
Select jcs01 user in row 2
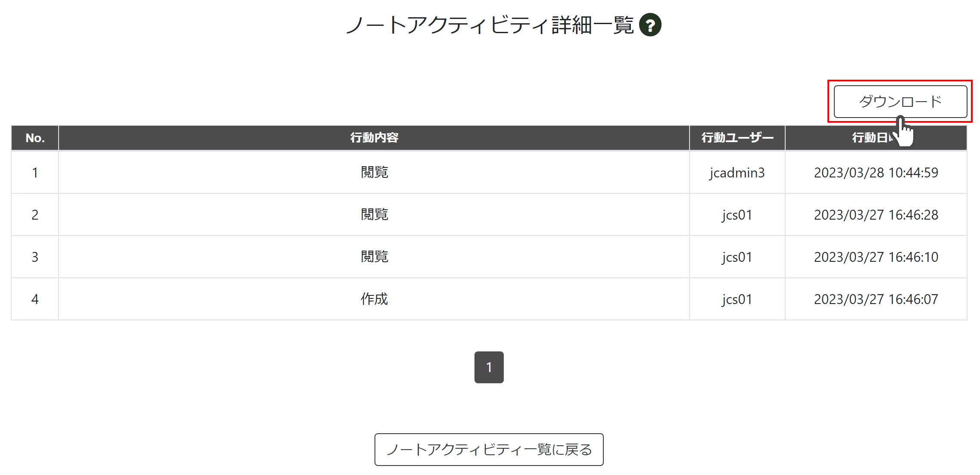pos(737,215)
